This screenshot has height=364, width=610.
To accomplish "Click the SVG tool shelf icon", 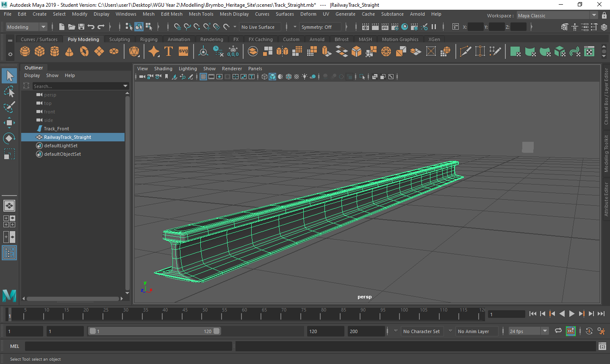I will [x=183, y=52].
